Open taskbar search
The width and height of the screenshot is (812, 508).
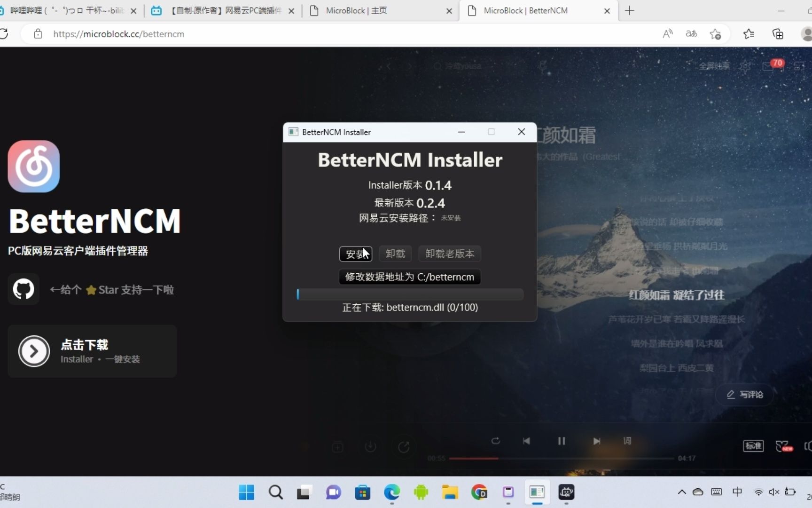pyautogui.click(x=275, y=492)
